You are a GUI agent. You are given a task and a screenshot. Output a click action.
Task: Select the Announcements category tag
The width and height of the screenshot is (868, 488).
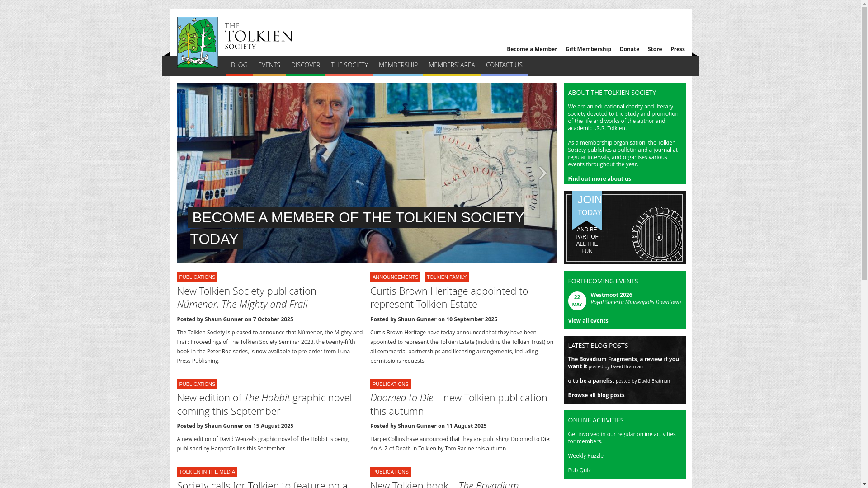(395, 277)
